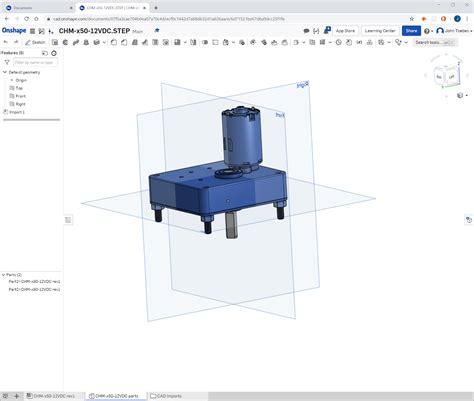Select the Extrude tool
474x401 pixels.
55,42
